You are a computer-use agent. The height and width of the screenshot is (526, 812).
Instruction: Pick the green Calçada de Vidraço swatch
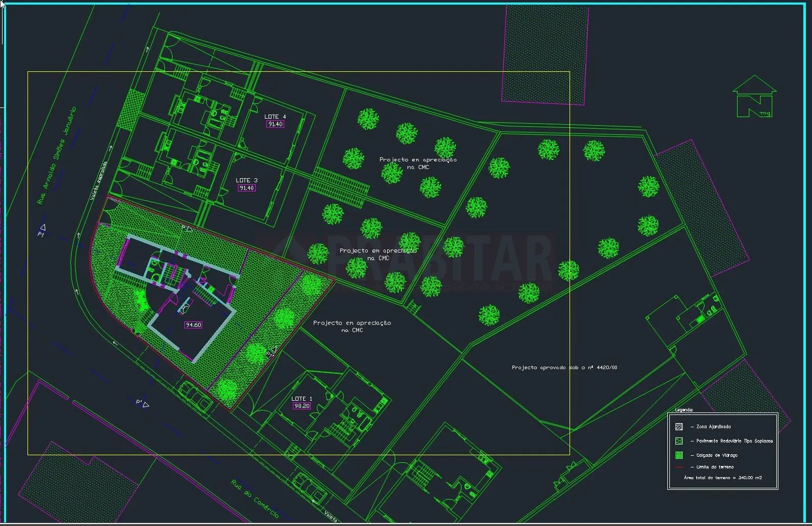click(679, 455)
